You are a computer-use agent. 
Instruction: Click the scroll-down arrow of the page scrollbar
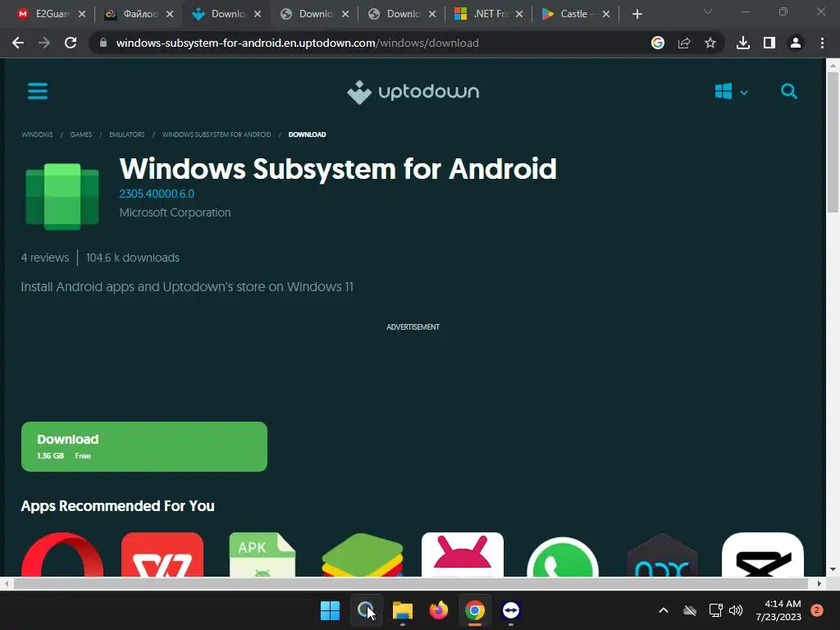click(x=833, y=569)
